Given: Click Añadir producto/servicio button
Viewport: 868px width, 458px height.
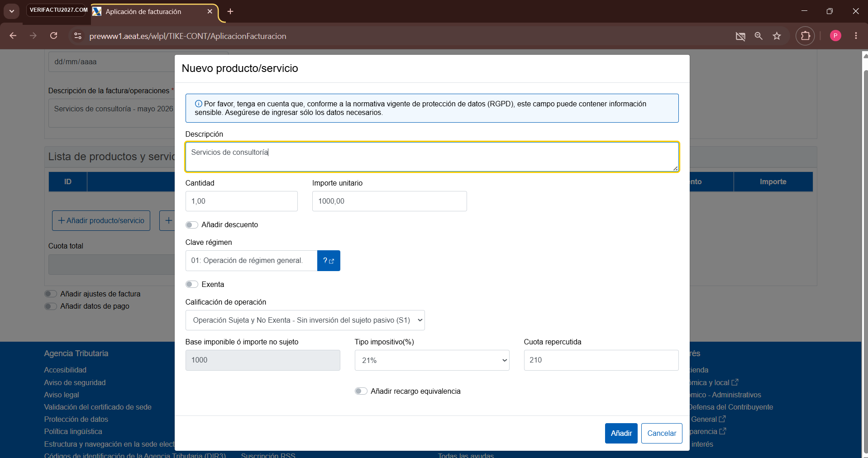Looking at the screenshot, I should (x=101, y=221).
